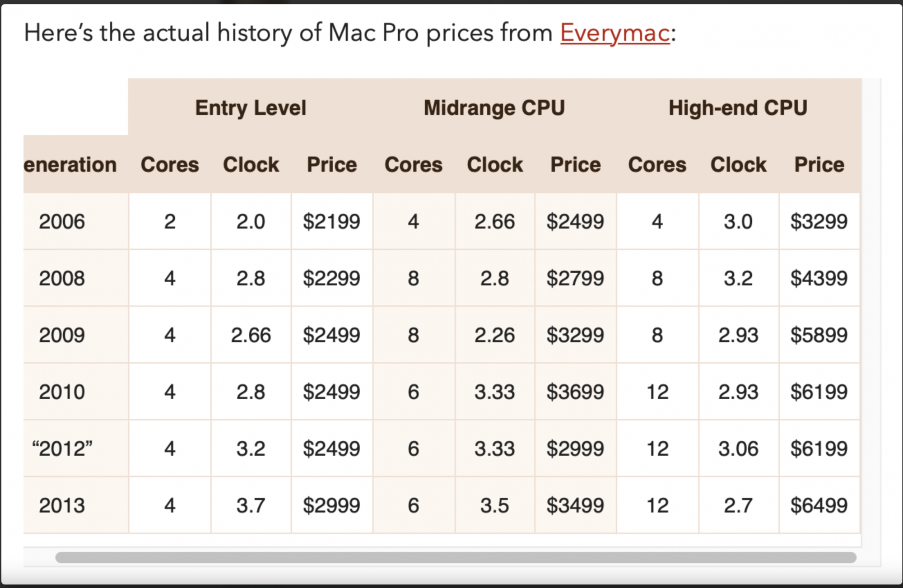Click the Cores header under Entry Level

point(170,165)
